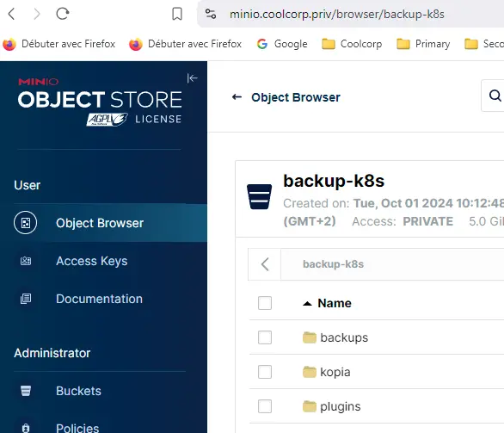Click the Object Browser sidebar icon
The width and height of the screenshot is (504, 433).
26,223
